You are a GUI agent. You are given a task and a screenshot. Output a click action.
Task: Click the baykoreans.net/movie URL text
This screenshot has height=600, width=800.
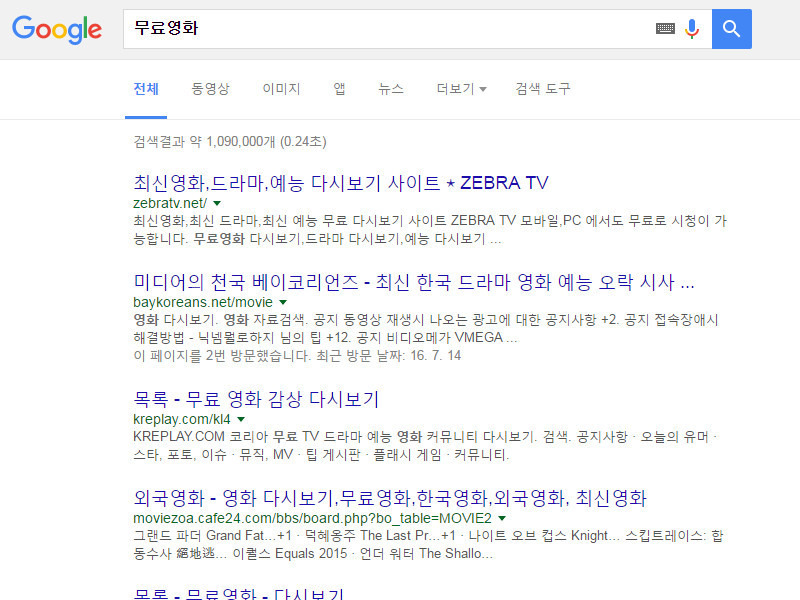point(203,302)
